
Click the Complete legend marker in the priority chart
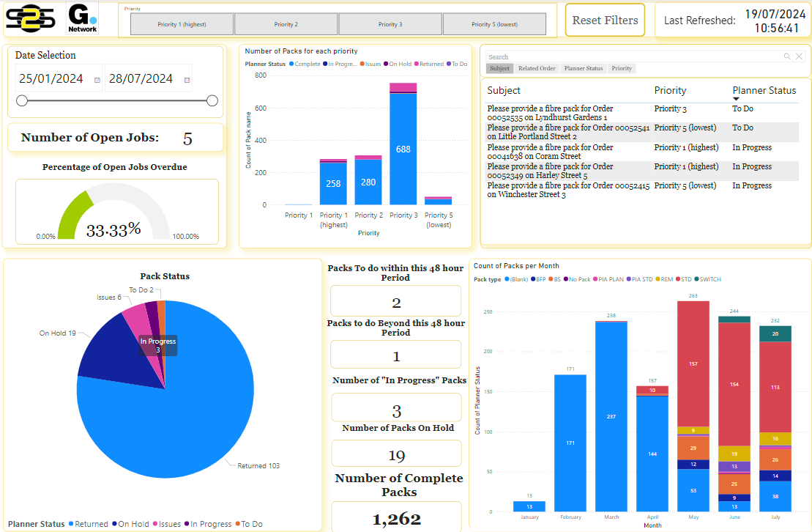(291, 64)
